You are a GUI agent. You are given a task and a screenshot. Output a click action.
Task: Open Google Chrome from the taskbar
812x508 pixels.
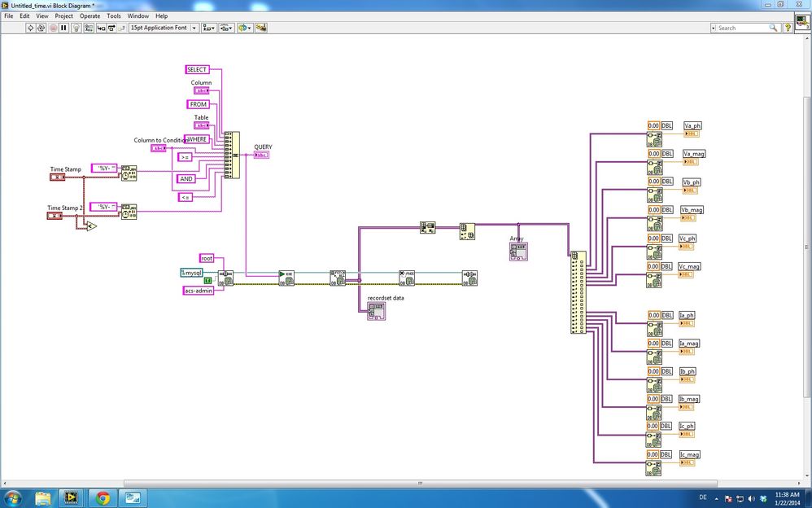[x=103, y=498]
